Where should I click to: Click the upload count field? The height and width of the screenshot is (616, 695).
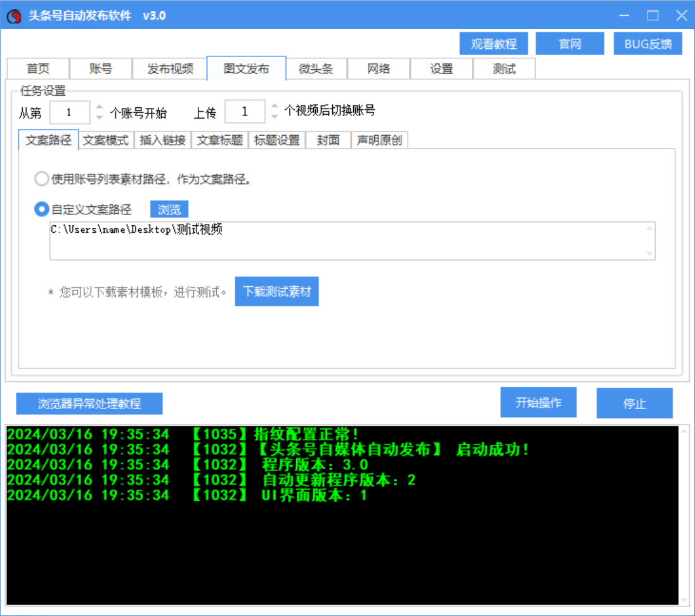tap(245, 111)
